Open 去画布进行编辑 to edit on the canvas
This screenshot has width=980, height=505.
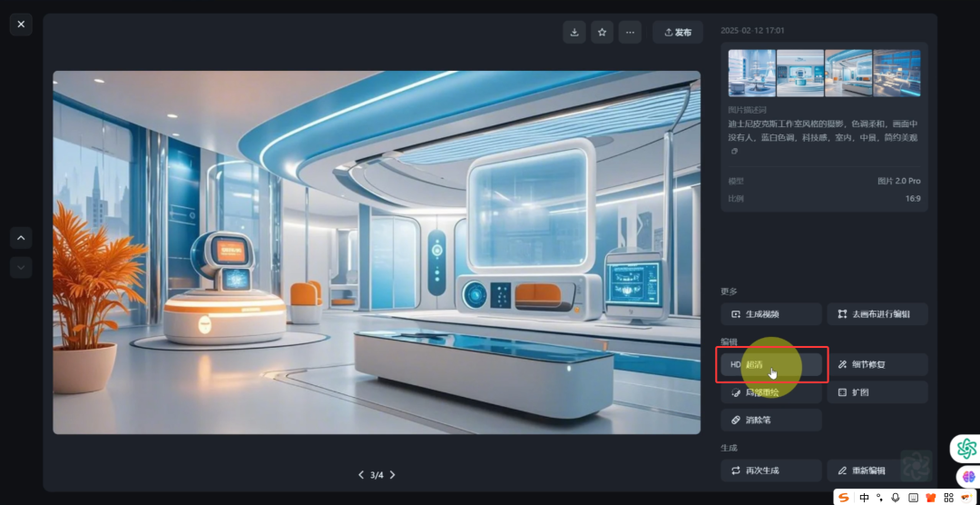click(877, 314)
